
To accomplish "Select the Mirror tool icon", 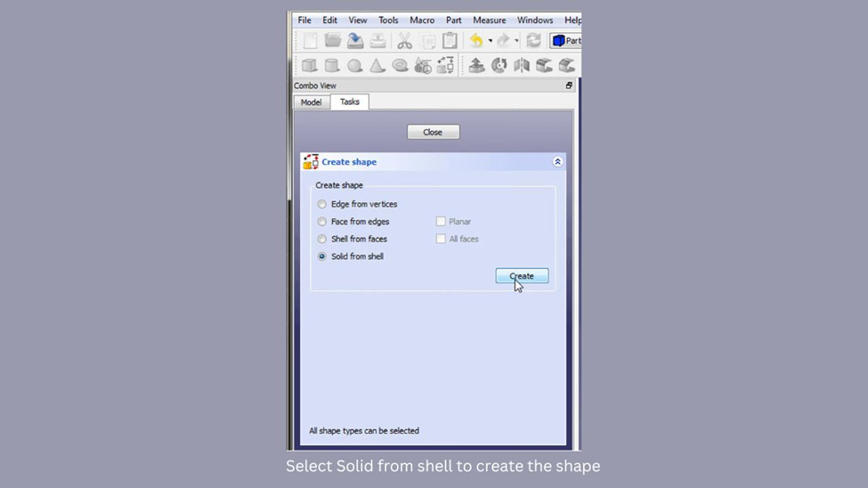I will (x=522, y=65).
